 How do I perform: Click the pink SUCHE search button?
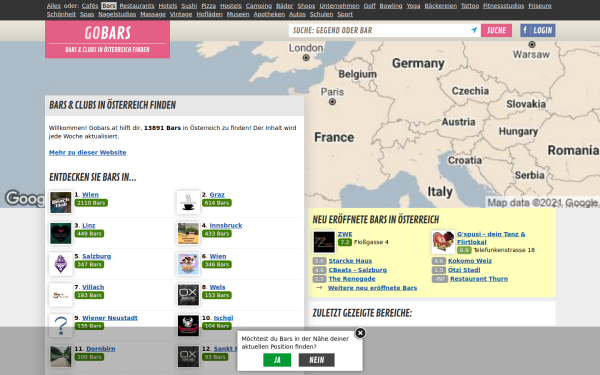(x=496, y=30)
